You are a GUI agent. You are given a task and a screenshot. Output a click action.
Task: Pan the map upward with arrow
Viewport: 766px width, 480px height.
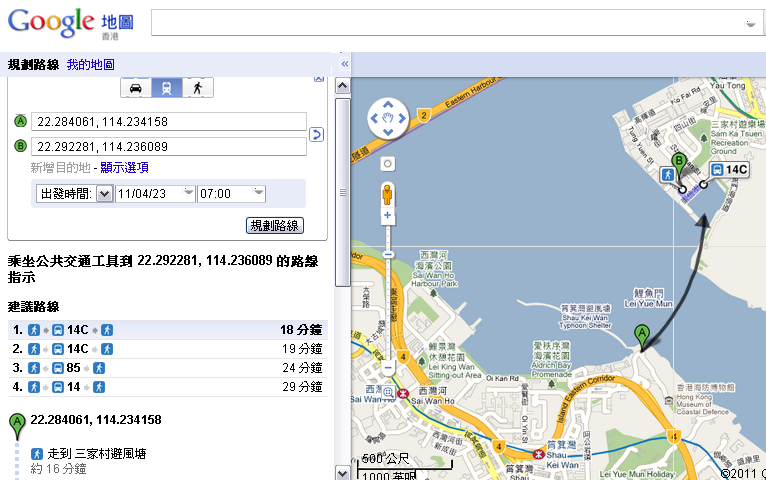pos(387,105)
